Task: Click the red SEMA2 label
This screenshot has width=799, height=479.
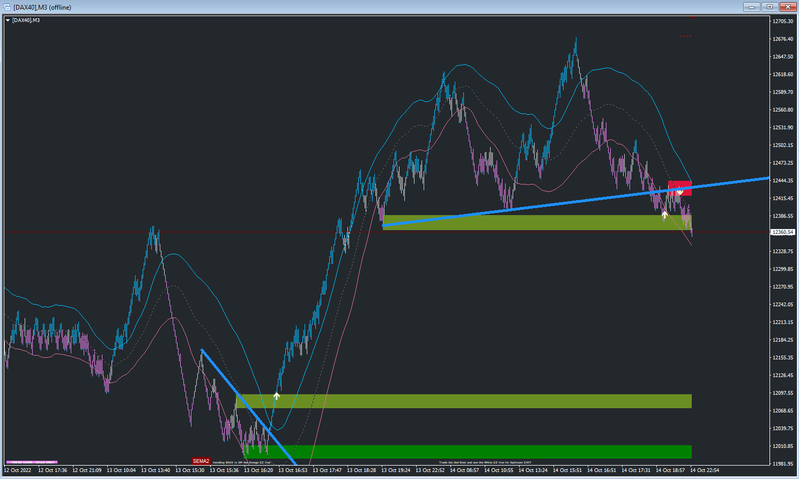Action: click(x=201, y=461)
